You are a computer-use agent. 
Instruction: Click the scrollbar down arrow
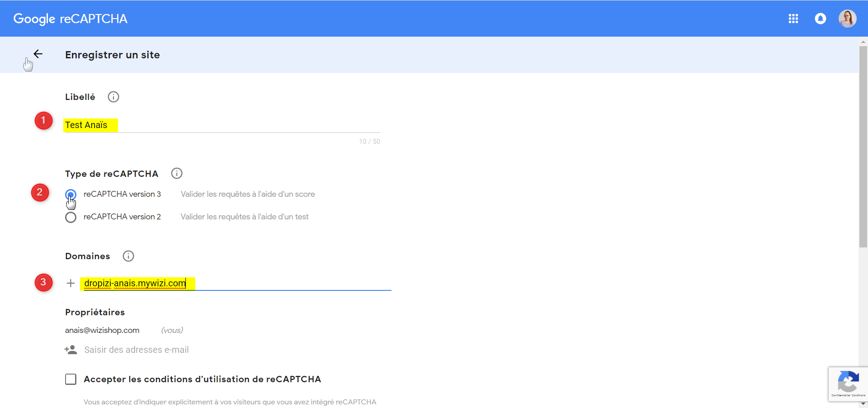click(x=863, y=403)
